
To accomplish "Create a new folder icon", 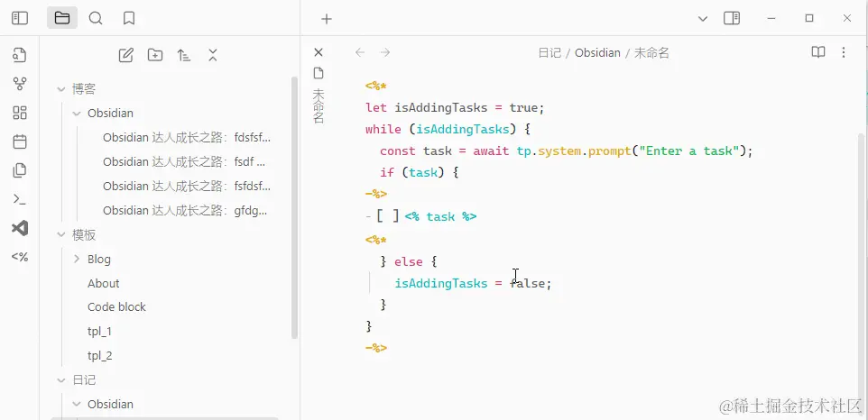I will coord(155,55).
